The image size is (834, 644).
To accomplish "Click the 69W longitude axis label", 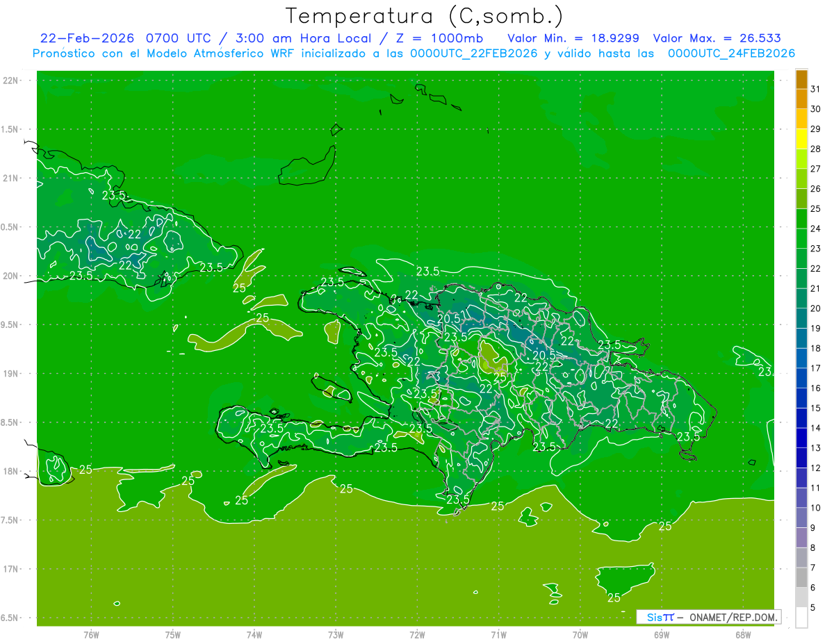I will [662, 635].
